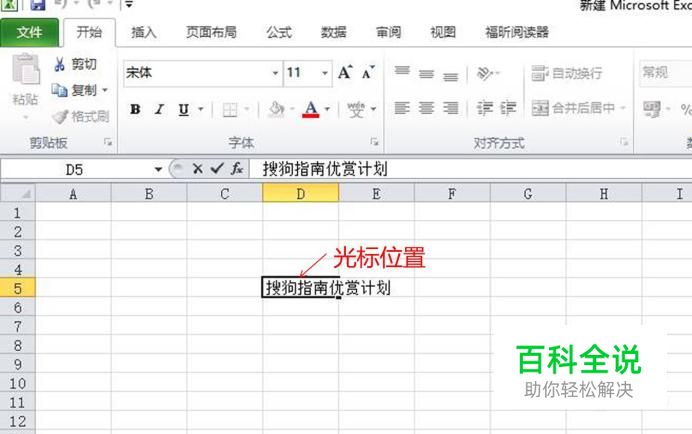Click the text orientation button
This screenshot has height=434, width=692.
pos(487,73)
